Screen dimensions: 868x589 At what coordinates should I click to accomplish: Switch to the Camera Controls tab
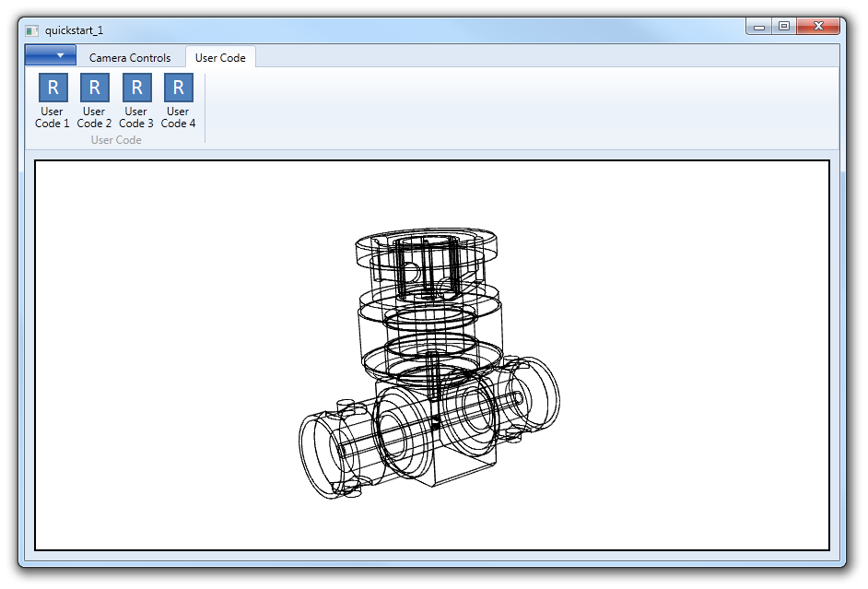point(130,57)
